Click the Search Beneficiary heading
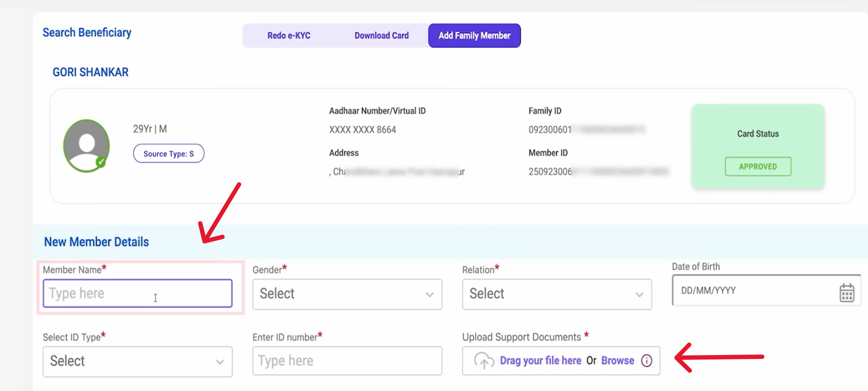The width and height of the screenshot is (868, 391). tap(86, 32)
